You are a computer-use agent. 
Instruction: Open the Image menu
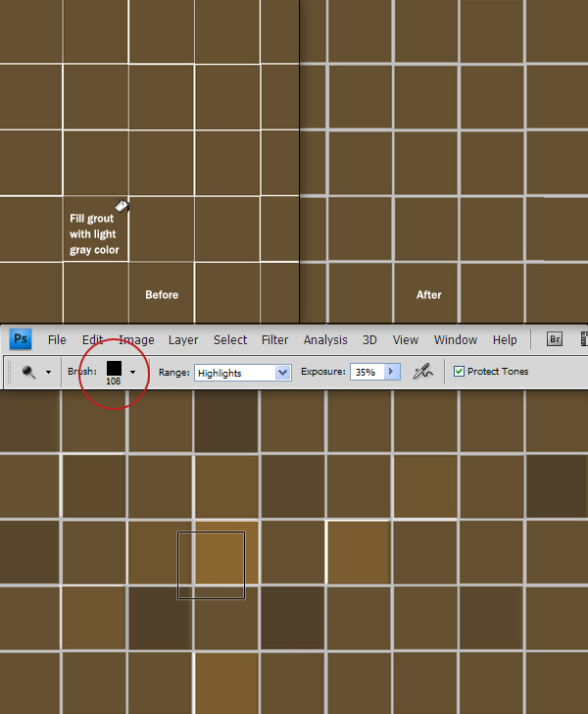click(x=136, y=340)
